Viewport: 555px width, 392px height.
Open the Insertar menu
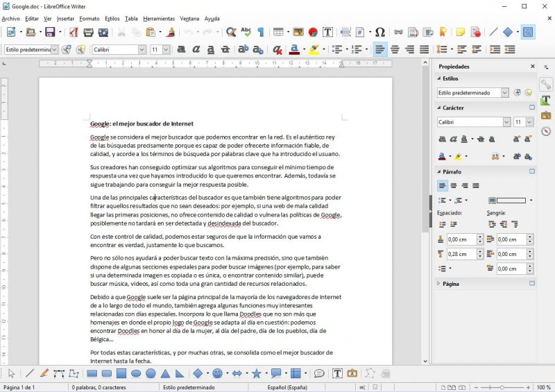point(65,19)
